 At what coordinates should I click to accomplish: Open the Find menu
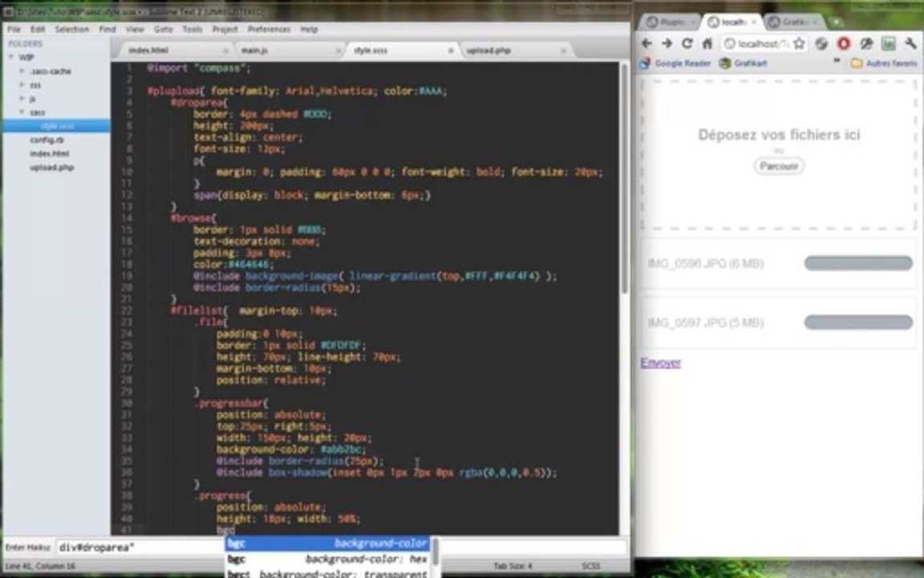click(x=107, y=29)
